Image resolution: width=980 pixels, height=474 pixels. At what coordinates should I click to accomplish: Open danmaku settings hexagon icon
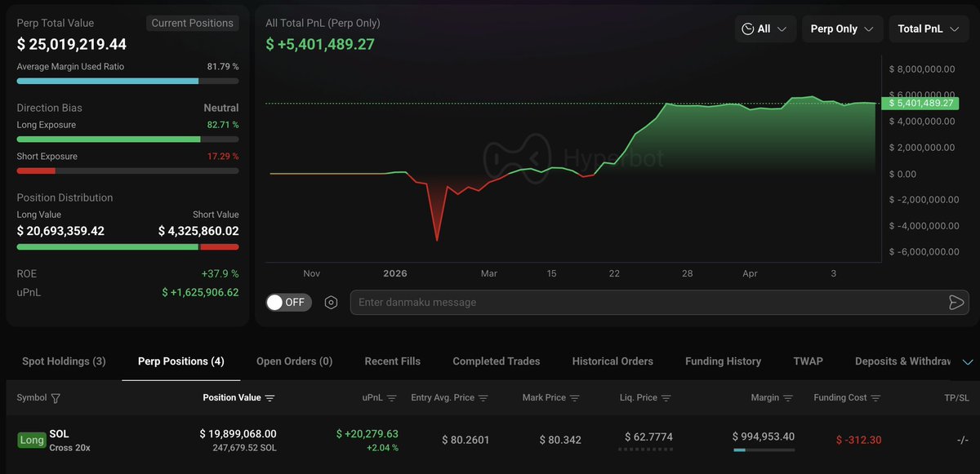(x=331, y=303)
